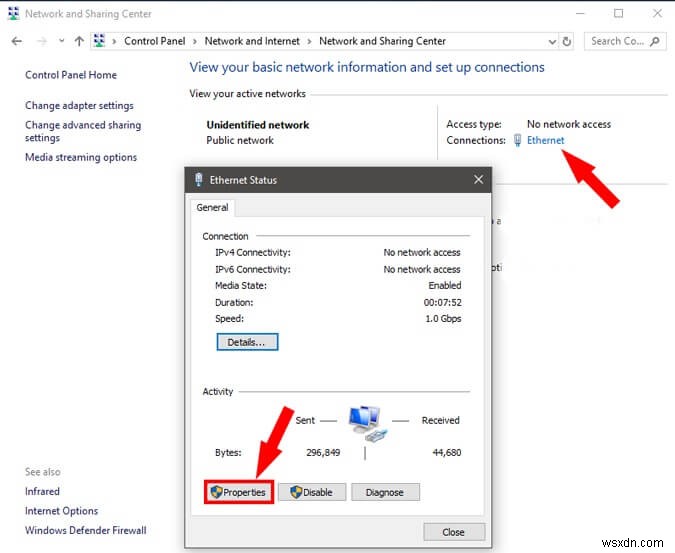Open the address bar history dropdown
675x553 pixels.
click(552, 42)
